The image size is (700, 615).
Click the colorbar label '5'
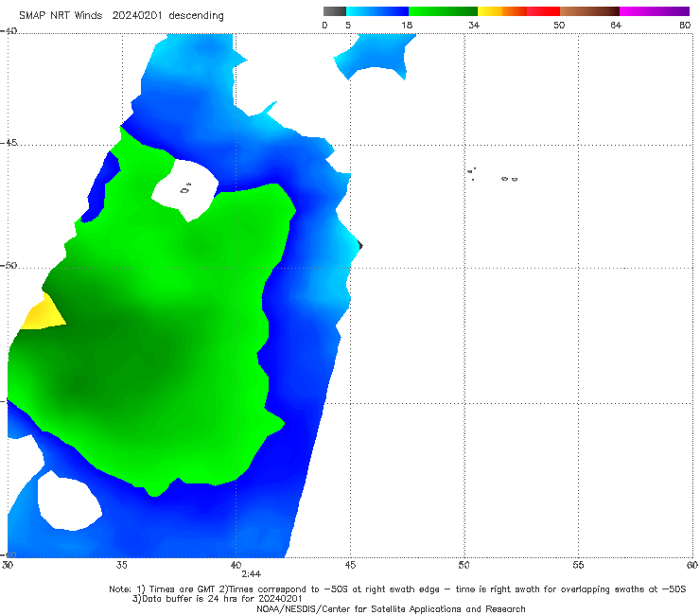click(x=348, y=26)
